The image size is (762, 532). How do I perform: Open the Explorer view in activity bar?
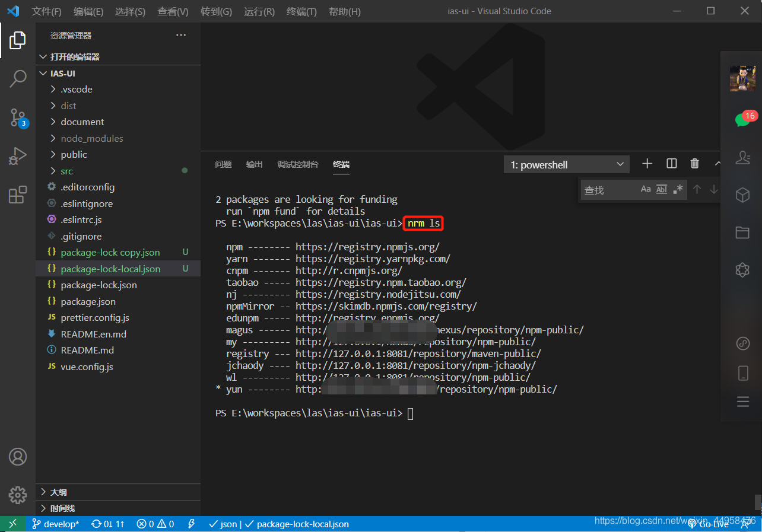click(x=18, y=40)
